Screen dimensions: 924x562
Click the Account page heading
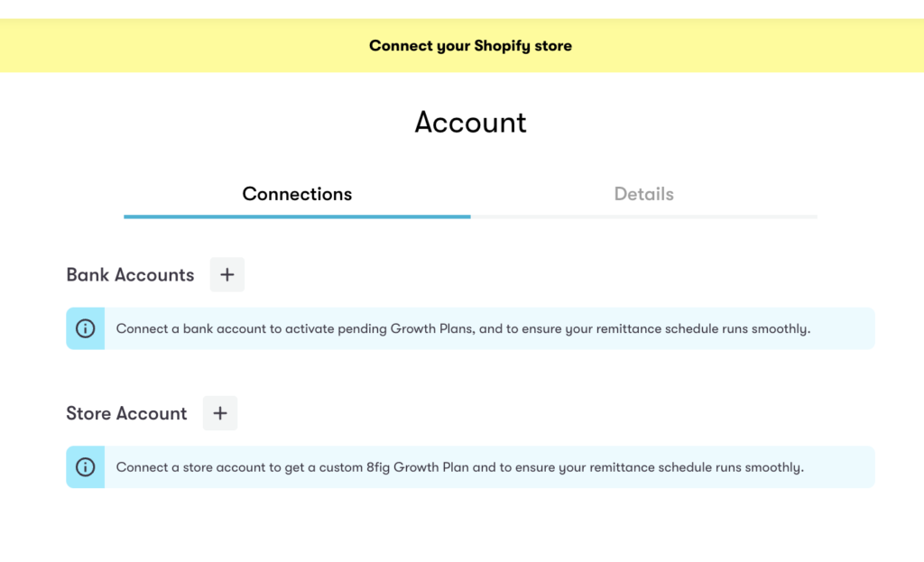[470, 123]
